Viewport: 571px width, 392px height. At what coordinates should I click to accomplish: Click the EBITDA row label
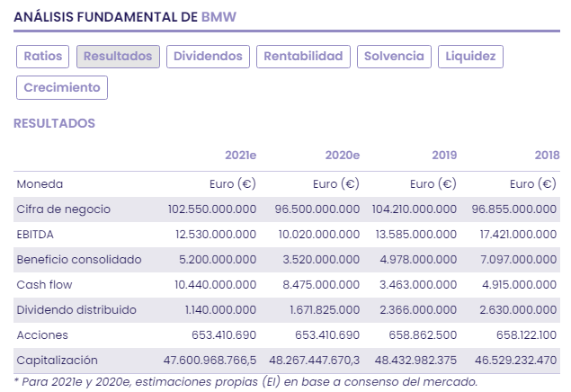35,235
